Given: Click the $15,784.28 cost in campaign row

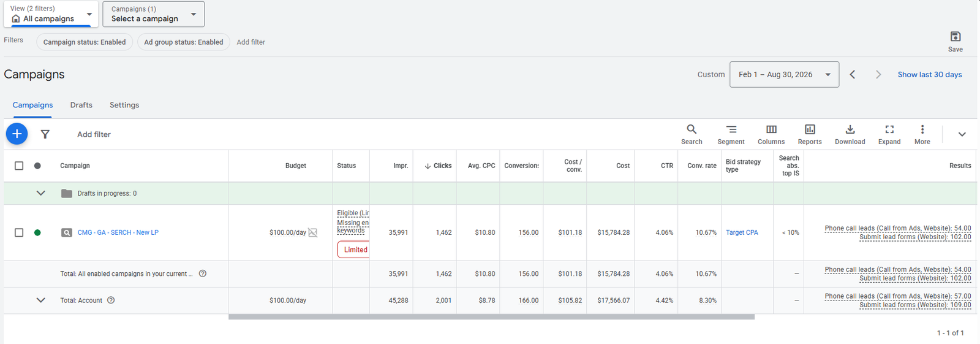Looking at the screenshot, I should tap(613, 232).
